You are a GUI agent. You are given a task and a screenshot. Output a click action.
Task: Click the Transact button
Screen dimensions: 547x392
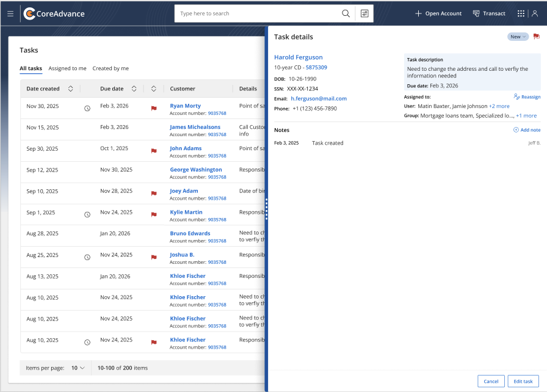489,13
